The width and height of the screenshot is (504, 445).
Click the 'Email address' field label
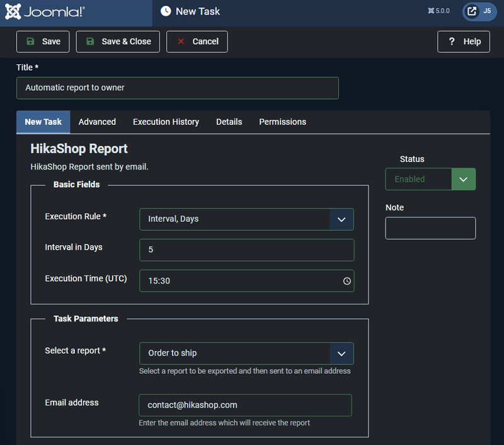click(x=72, y=403)
